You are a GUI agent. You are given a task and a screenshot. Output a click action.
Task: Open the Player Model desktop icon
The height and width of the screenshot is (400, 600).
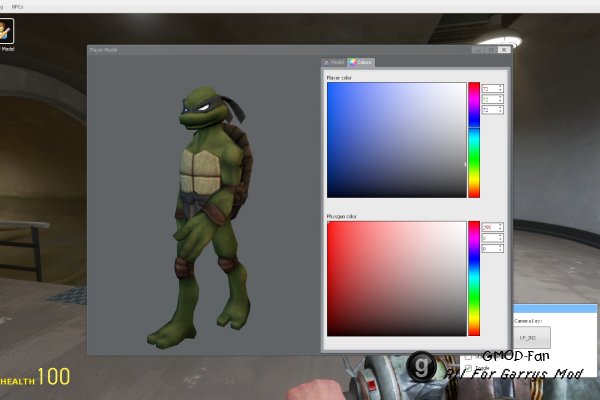point(6,31)
